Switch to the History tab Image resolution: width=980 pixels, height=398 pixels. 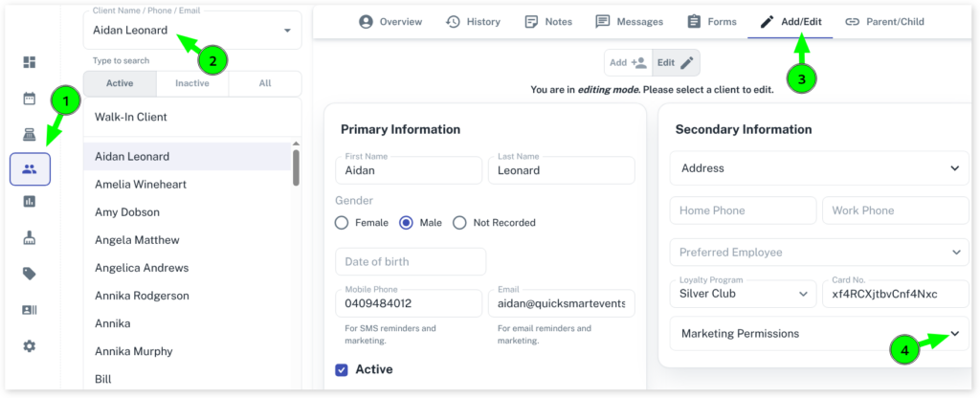[473, 21]
